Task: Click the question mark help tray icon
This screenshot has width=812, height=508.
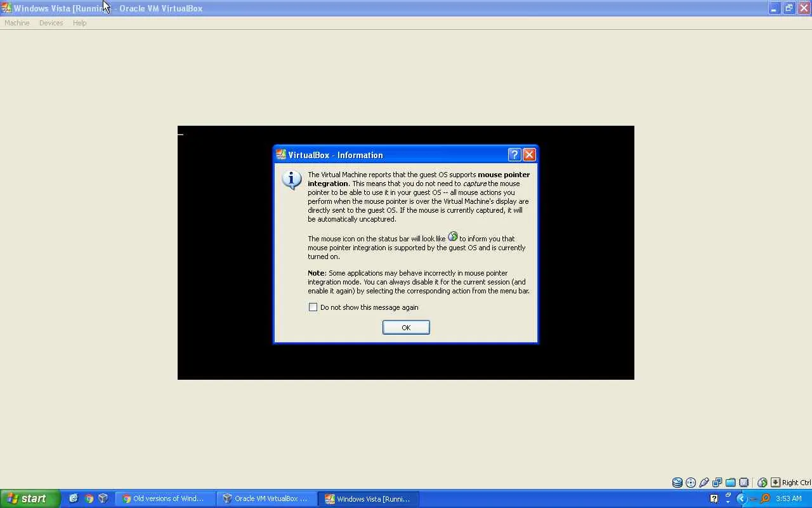Action: [x=714, y=498]
